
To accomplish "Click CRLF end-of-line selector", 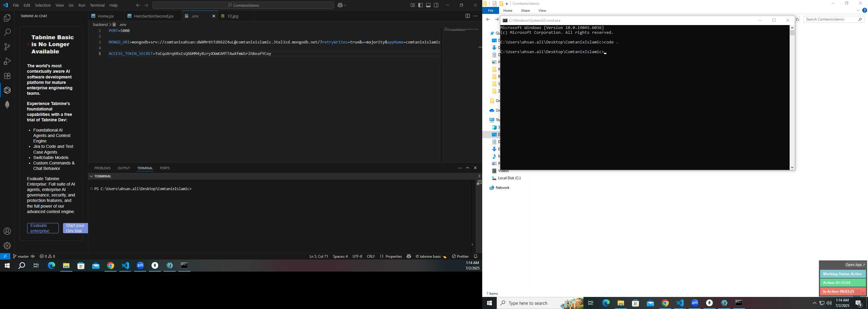I will tap(371, 256).
